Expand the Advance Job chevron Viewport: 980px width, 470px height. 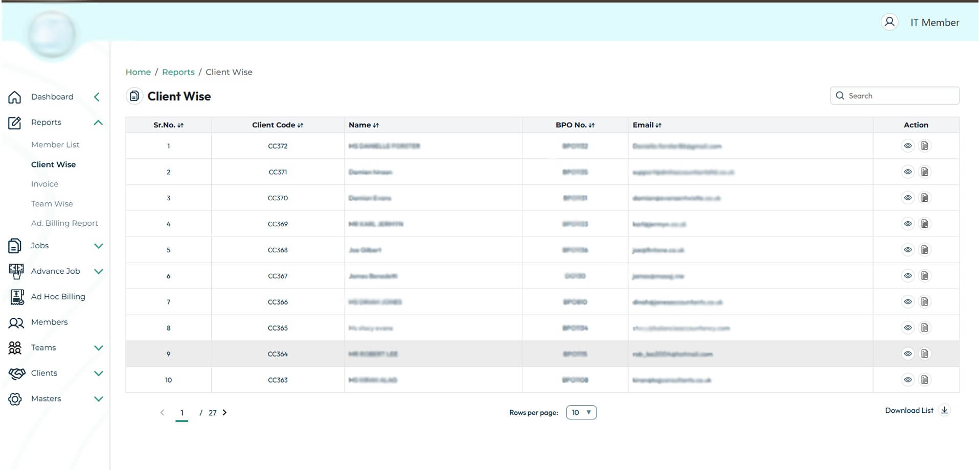[x=99, y=271]
